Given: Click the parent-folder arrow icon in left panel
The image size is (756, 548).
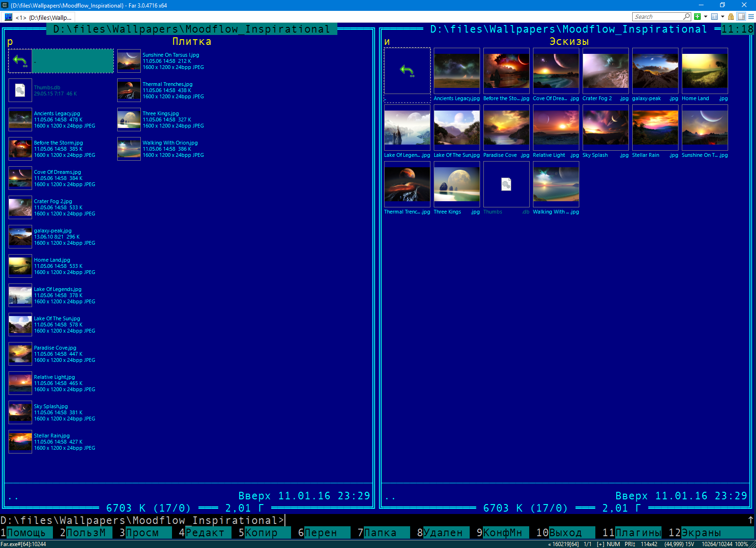Looking at the screenshot, I should point(19,60).
